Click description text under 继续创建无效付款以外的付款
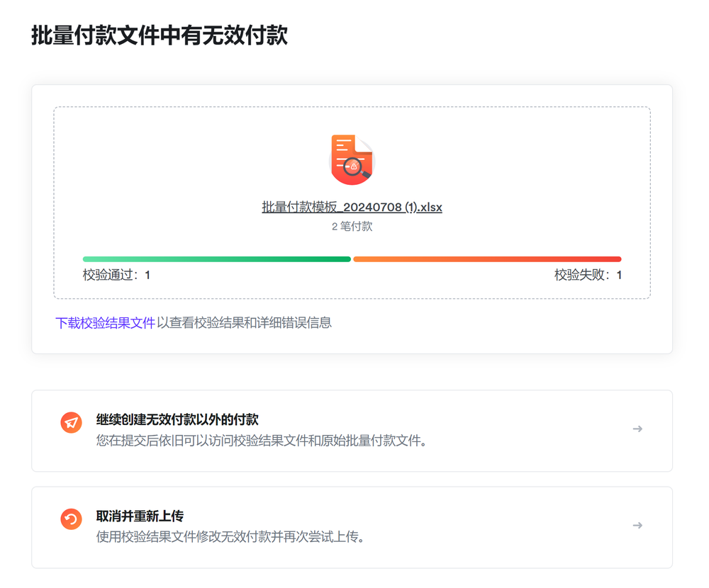 pyautogui.click(x=262, y=441)
